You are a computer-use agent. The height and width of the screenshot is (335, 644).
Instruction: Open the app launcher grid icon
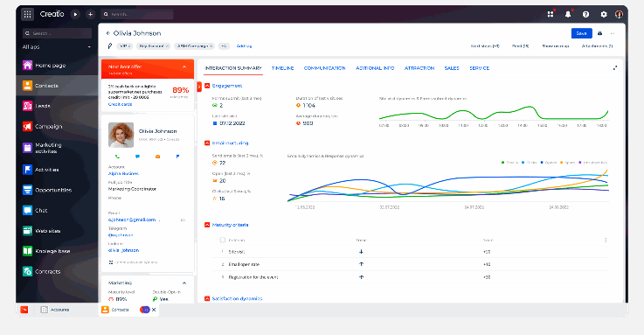27,14
